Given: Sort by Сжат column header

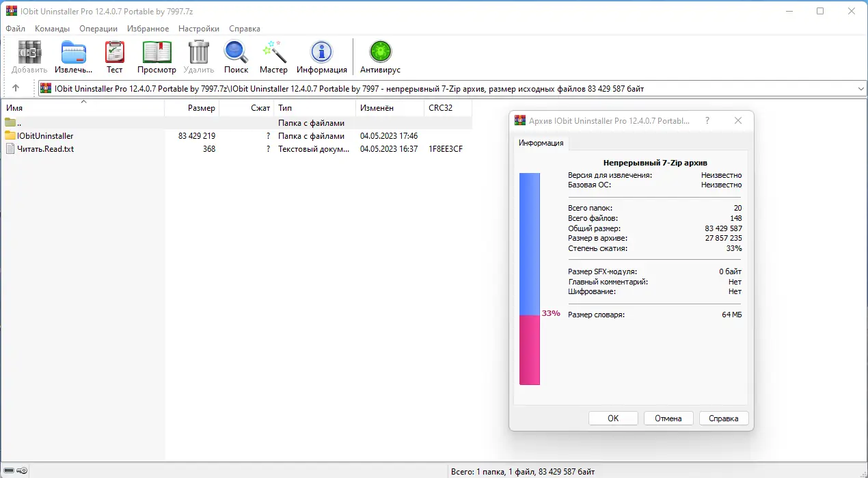Looking at the screenshot, I should click(247, 108).
